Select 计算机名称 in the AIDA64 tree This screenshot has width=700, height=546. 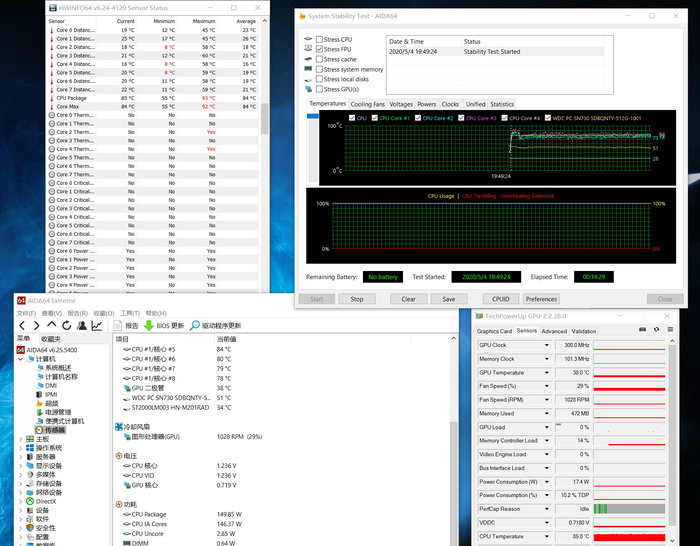61,377
